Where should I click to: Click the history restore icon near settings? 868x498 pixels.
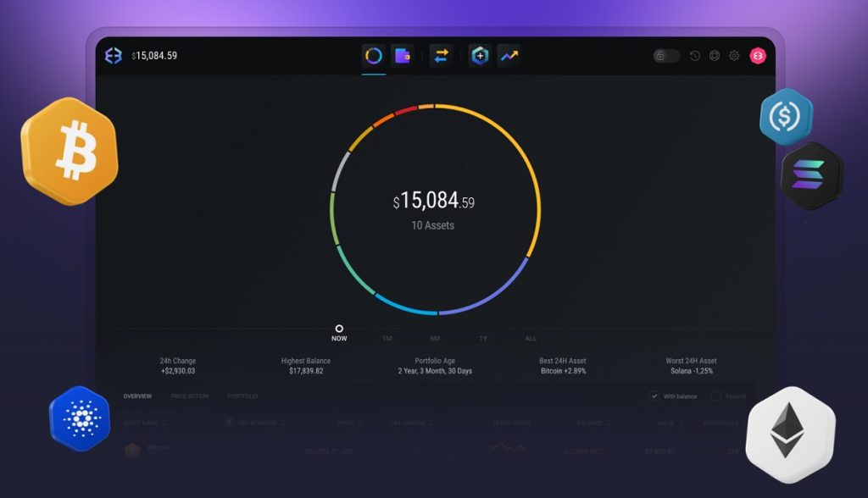tap(695, 55)
